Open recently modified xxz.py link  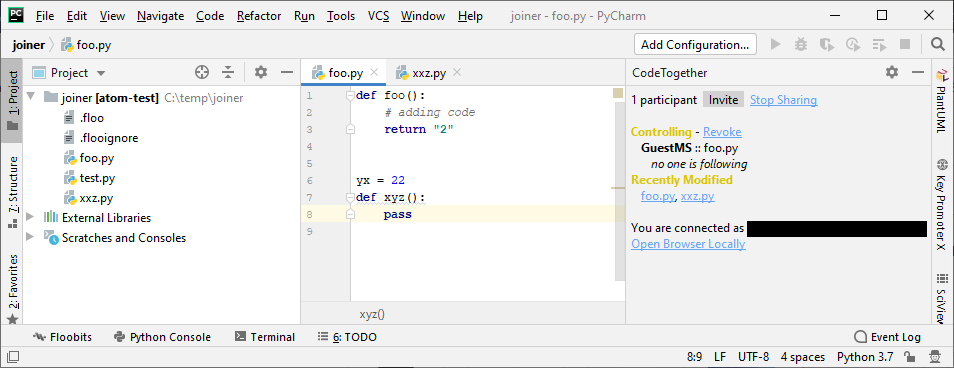point(697,196)
